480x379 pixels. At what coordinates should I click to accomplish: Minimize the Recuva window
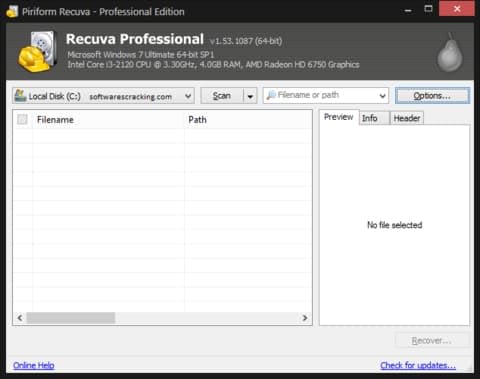(x=408, y=9)
